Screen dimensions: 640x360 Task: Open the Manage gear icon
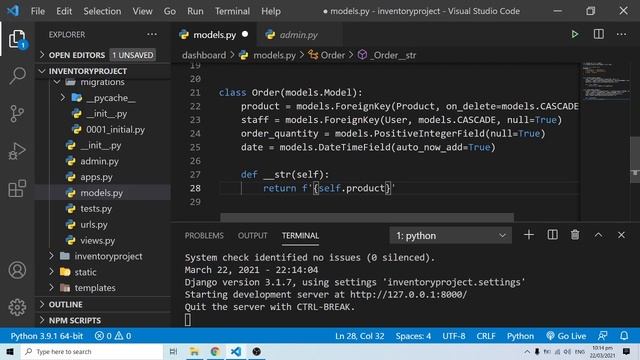point(17,307)
